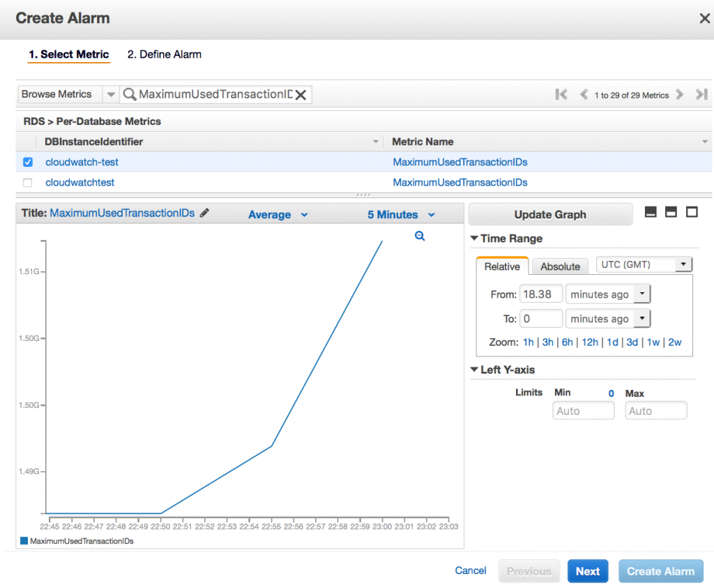The width and height of the screenshot is (714, 588).
Task: Open the cloudwatch-test instance link
Action: click(x=82, y=162)
